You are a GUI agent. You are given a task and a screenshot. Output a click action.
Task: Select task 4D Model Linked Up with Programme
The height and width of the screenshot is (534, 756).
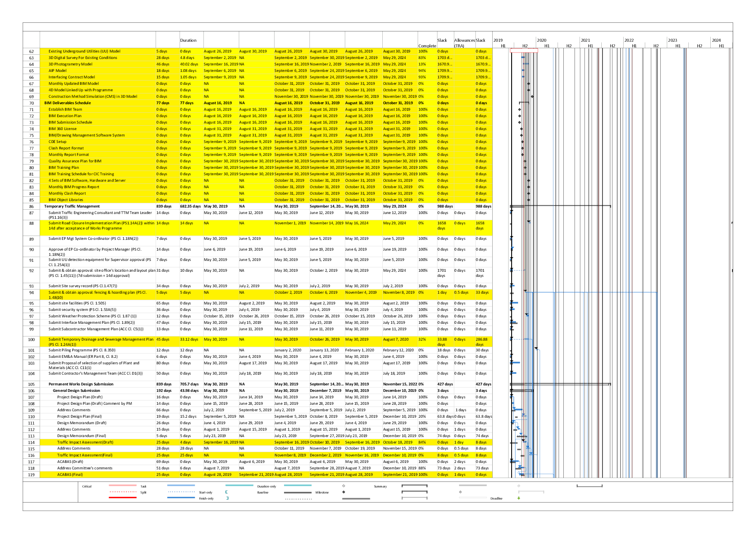point(81,90)
